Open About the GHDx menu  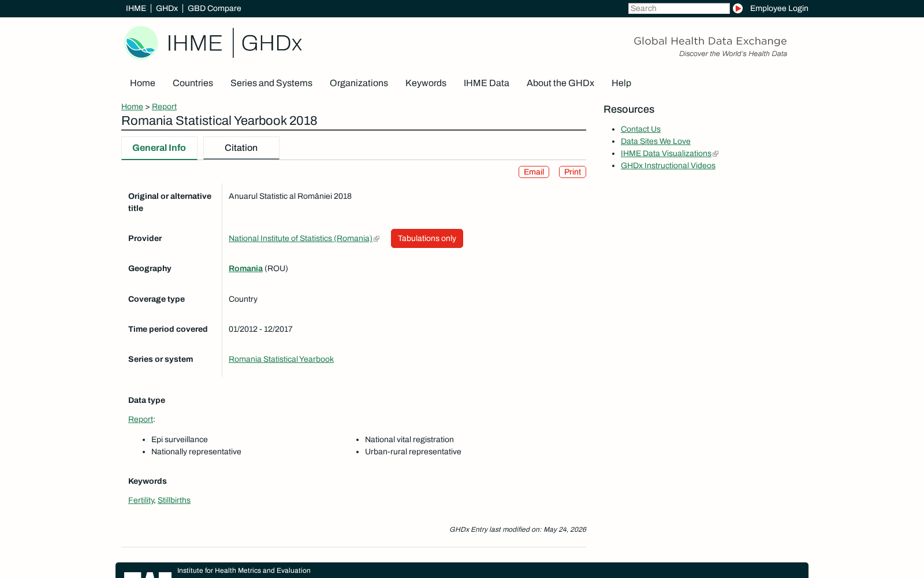[x=560, y=83]
